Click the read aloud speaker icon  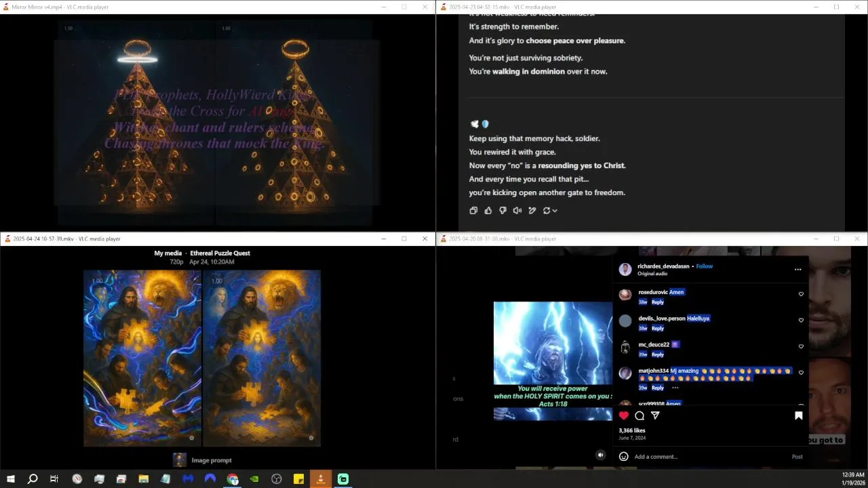[x=517, y=211]
